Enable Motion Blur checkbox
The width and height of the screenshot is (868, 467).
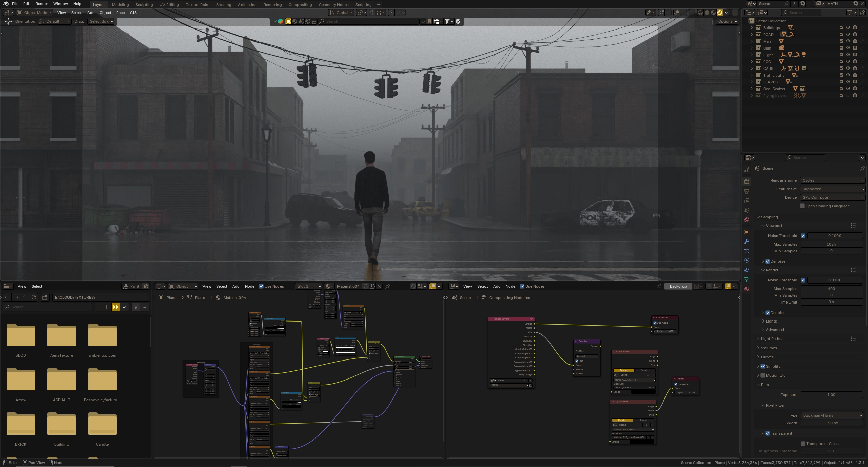(763, 375)
